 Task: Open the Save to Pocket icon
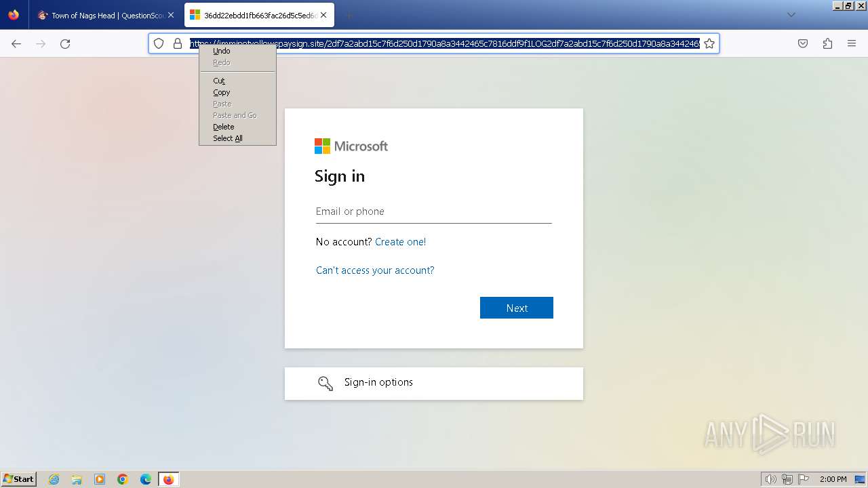pos(803,43)
